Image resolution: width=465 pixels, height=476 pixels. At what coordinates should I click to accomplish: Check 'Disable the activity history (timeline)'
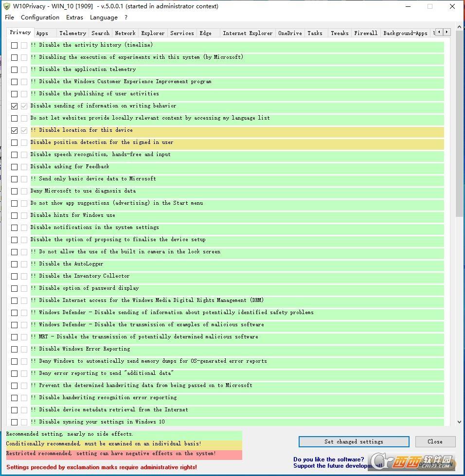tap(14, 45)
